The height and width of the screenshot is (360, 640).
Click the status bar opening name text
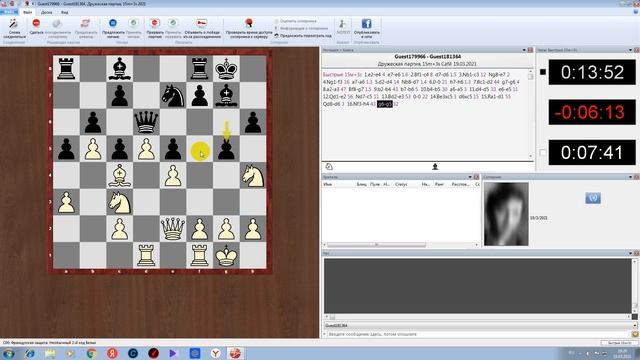pos(49,343)
